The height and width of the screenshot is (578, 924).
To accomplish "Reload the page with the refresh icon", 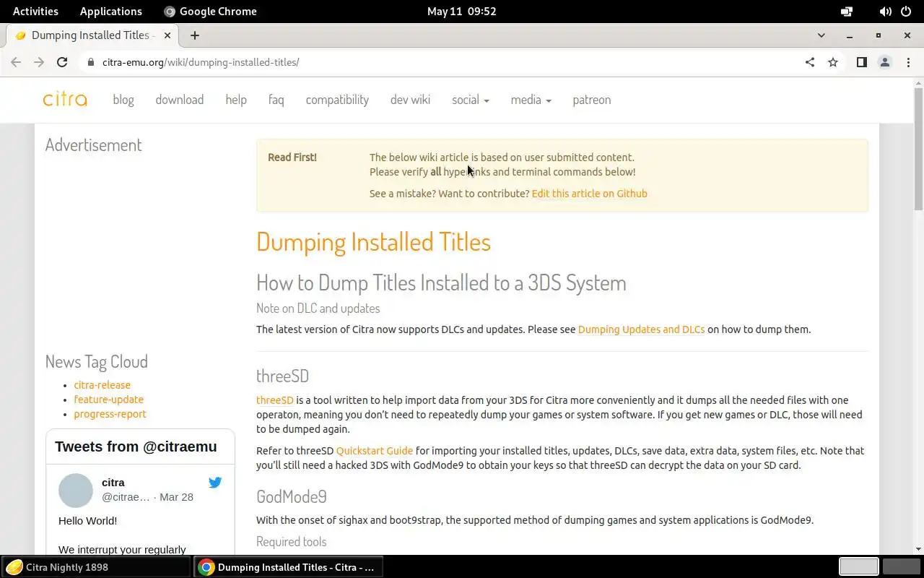I will pyautogui.click(x=62, y=62).
